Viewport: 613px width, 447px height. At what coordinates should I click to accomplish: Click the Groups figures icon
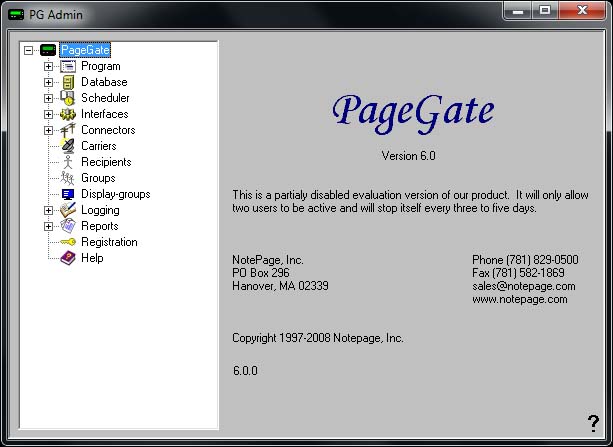tap(67, 178)
